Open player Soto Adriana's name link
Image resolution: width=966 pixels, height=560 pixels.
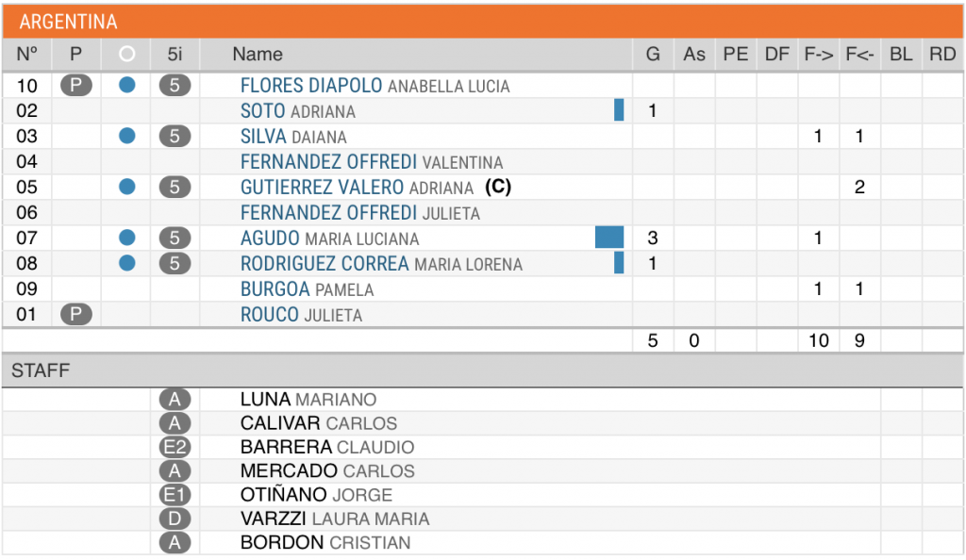pyautogui.click(x=297, y=110)
